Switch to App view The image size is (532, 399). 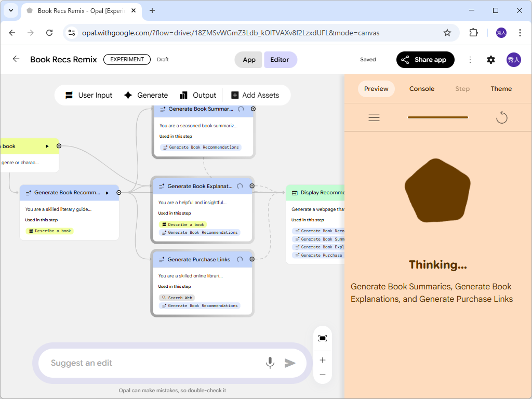pos(249,60)
